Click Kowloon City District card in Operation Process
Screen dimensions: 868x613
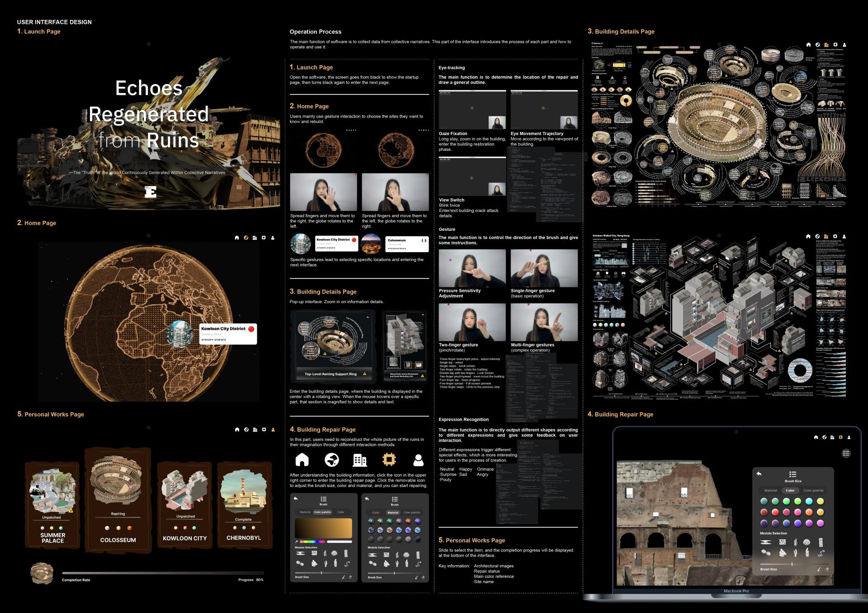click(337, 244)
